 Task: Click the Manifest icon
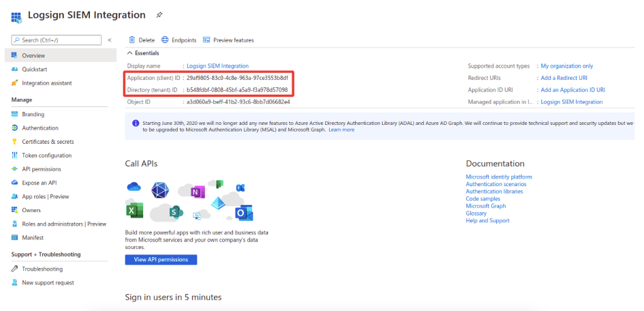[14, 237]
